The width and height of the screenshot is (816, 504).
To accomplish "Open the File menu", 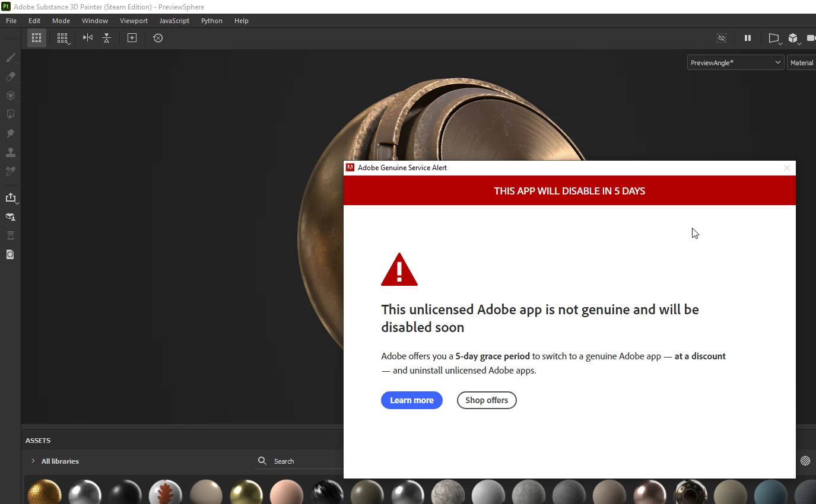I will point(11,21).
